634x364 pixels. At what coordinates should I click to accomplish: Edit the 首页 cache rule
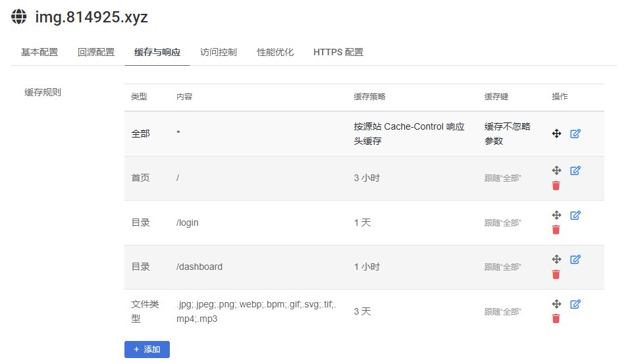(x=575, y=170)
